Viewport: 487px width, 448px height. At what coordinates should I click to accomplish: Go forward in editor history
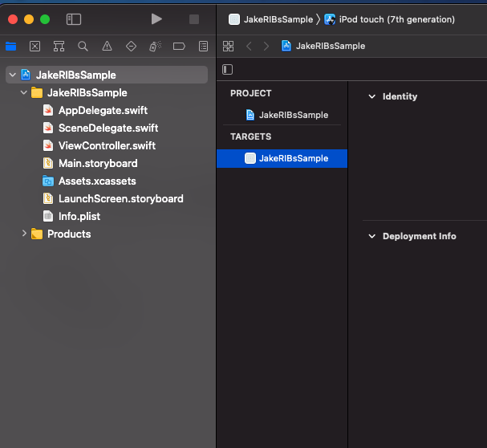(266, 47)
